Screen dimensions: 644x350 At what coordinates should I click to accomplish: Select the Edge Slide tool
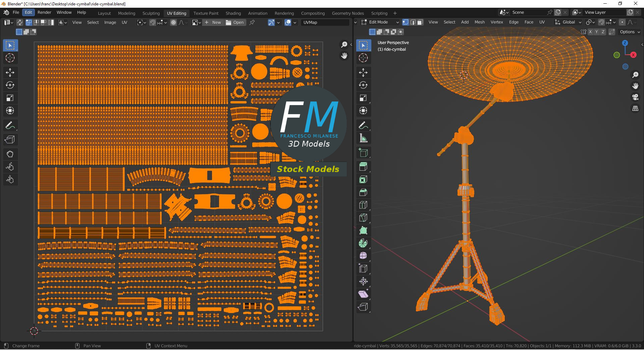click(x=363, y=269)
